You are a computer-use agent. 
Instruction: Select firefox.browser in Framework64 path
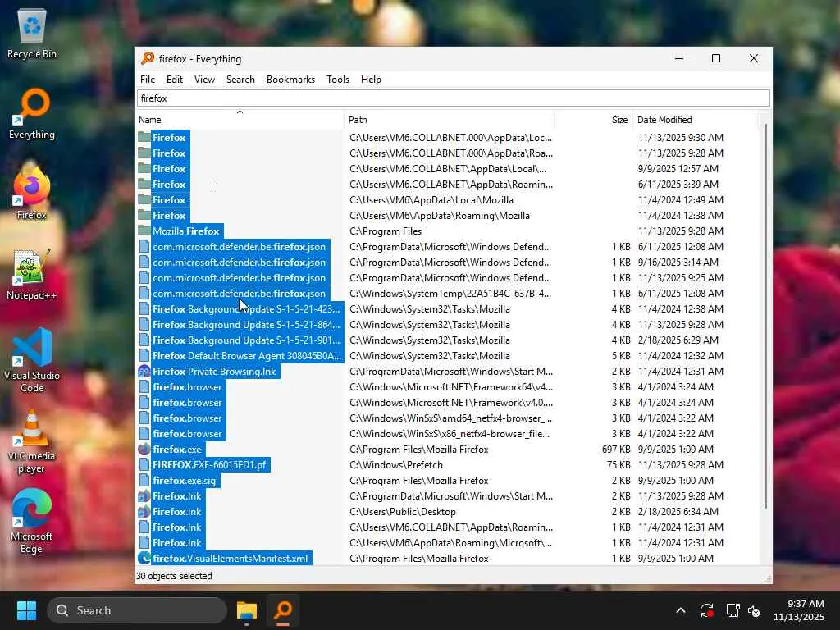[187, 387]
